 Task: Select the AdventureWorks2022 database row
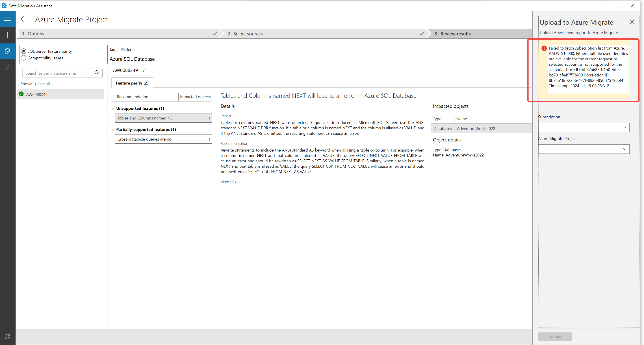482,128
